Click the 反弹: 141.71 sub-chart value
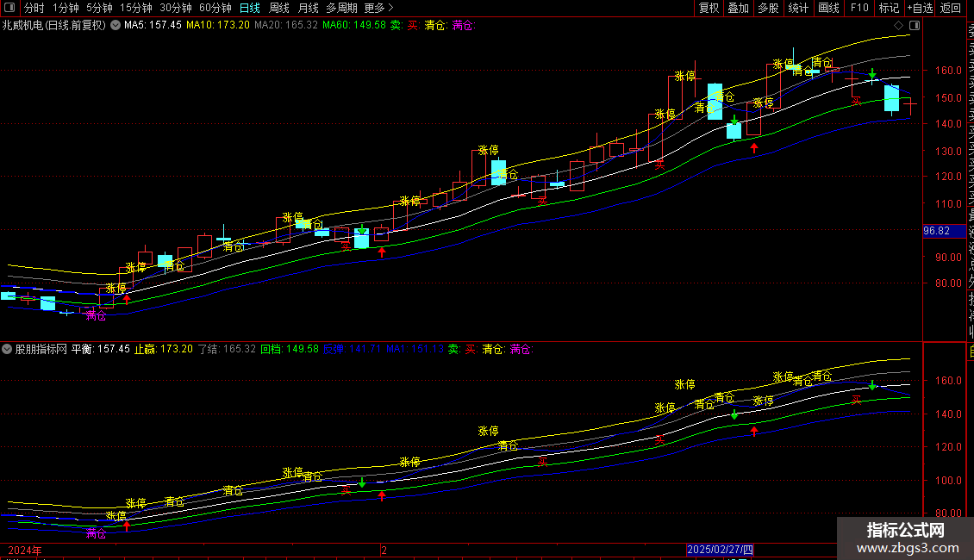The image size is (974, 560). 353,349
